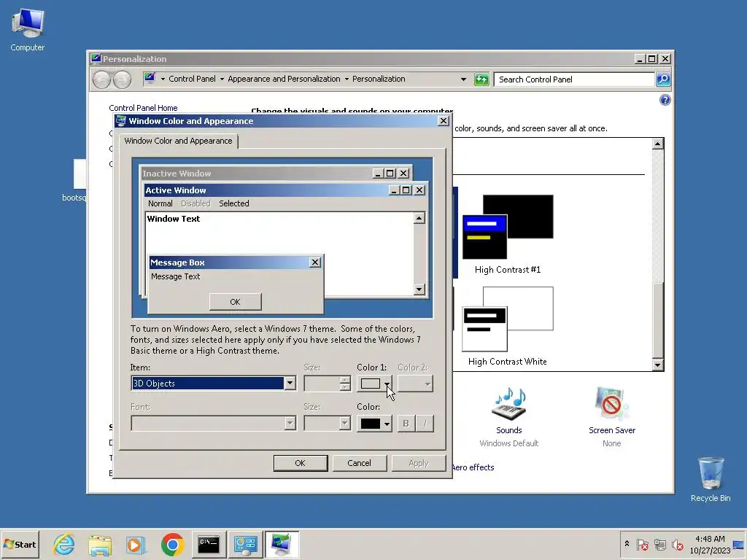
Task: Open the Command Prompt taskbar icon
Action: pos(209,544)
